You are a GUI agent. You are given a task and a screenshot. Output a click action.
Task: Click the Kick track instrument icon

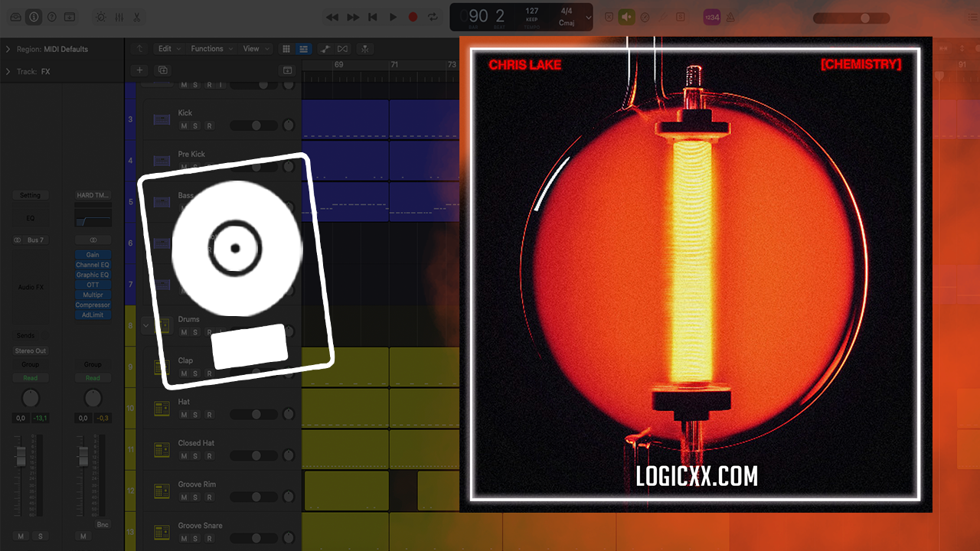[162, 119]
